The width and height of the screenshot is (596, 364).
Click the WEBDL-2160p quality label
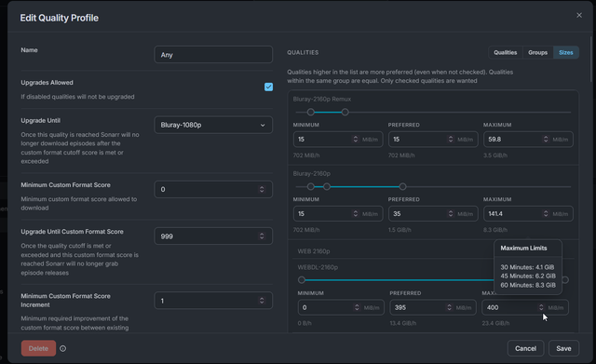click(x=318, y=267)
